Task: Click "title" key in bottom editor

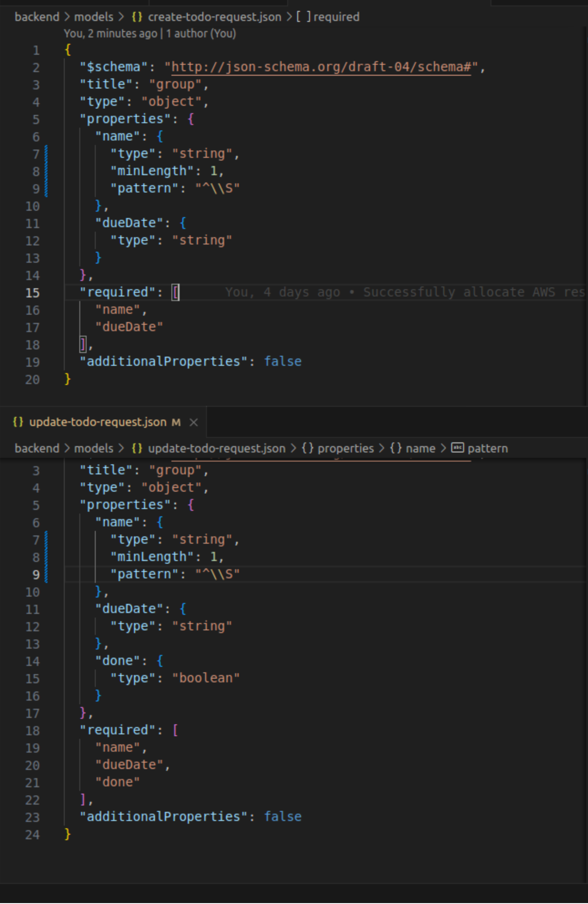Action: tap(106, 470)
